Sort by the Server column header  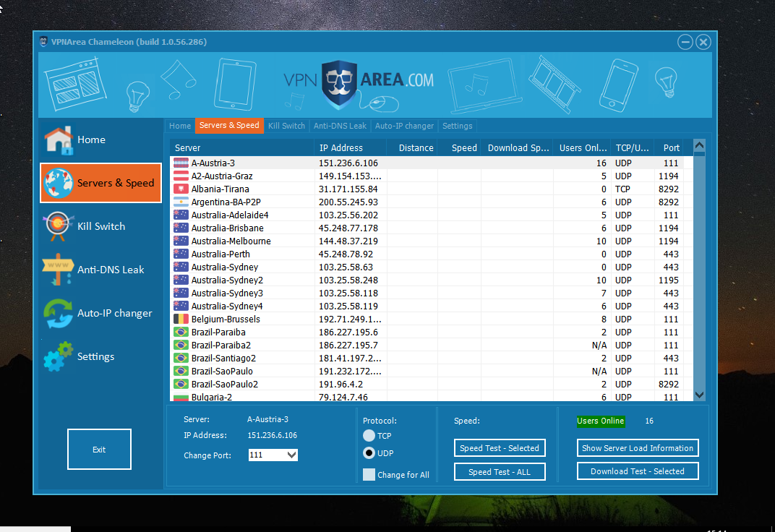tap(242, 147)
